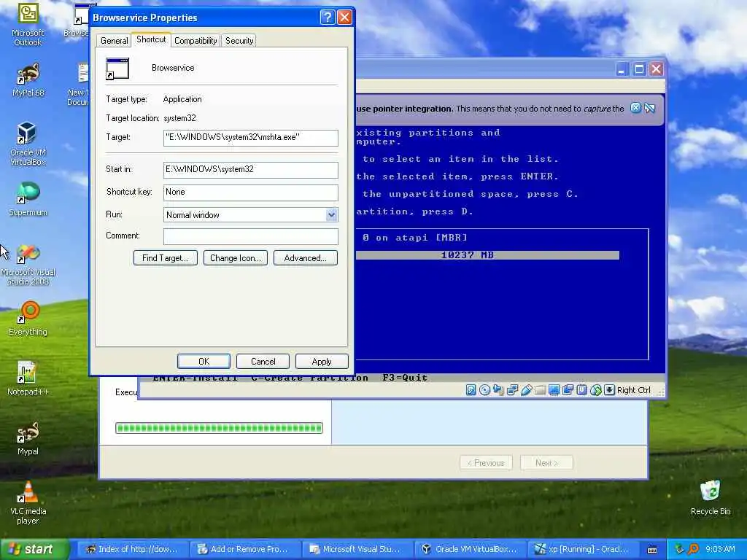
Task: Select the Notepad++ desktop icon
Action: point(28,378)
